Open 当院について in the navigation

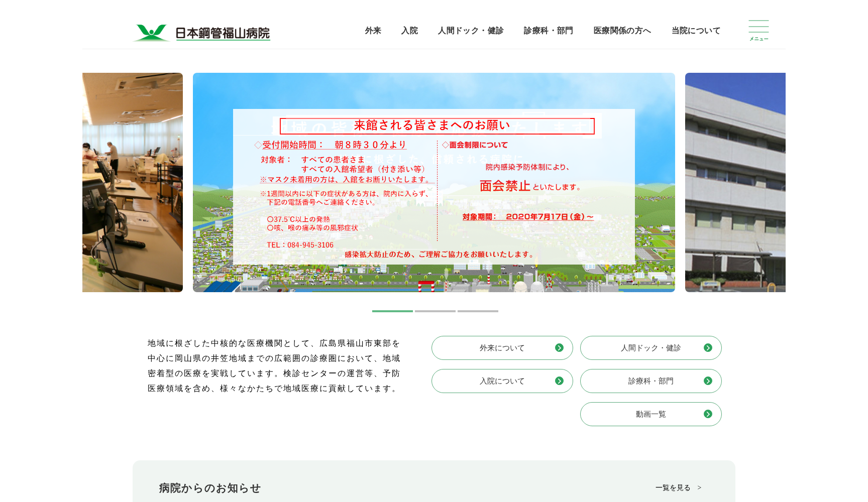tap(695, 31)
